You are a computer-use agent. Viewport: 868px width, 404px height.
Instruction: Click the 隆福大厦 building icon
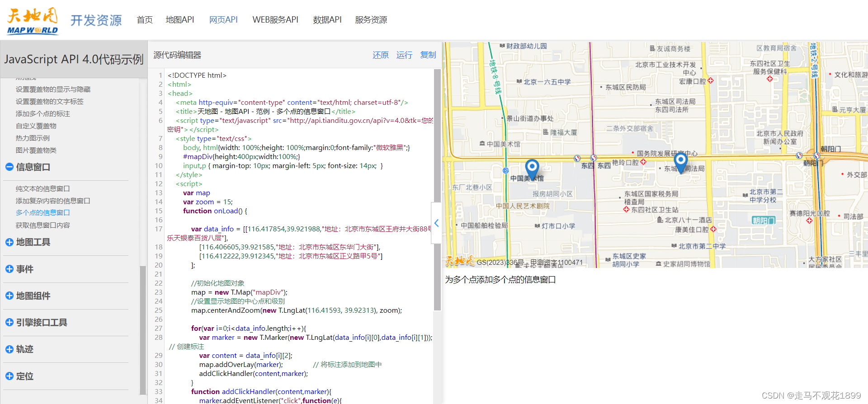point(546,132)
